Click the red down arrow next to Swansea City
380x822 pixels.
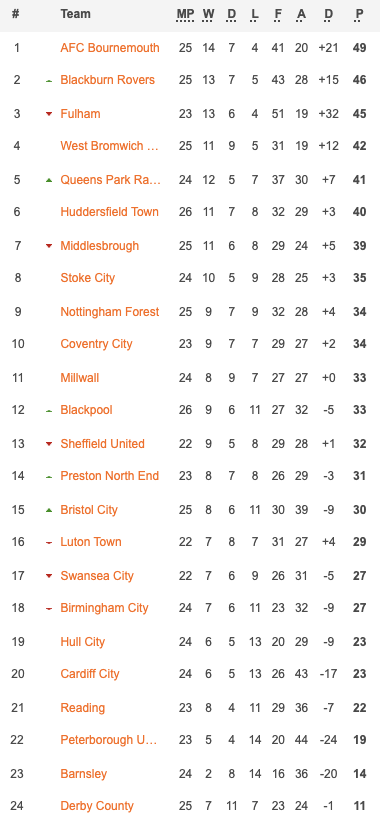[x=49, y=576]
